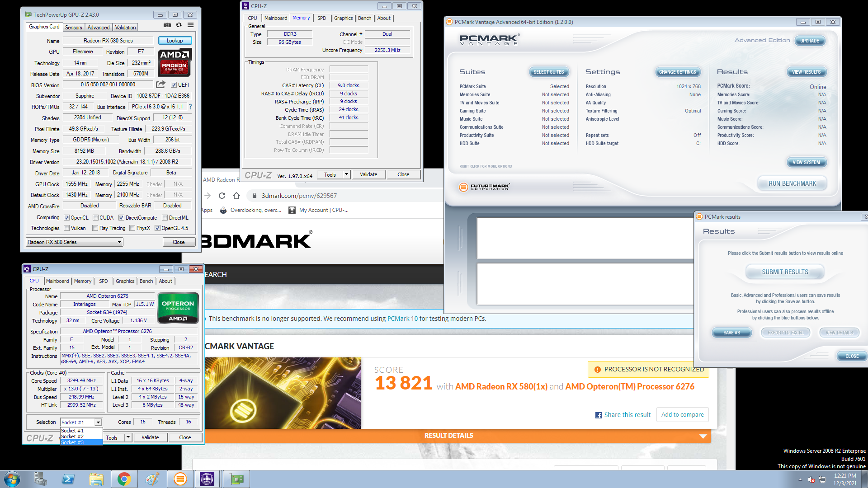
Task: Click browser address bar 3dmark.com URL
Action: click(x=299, y=196)
